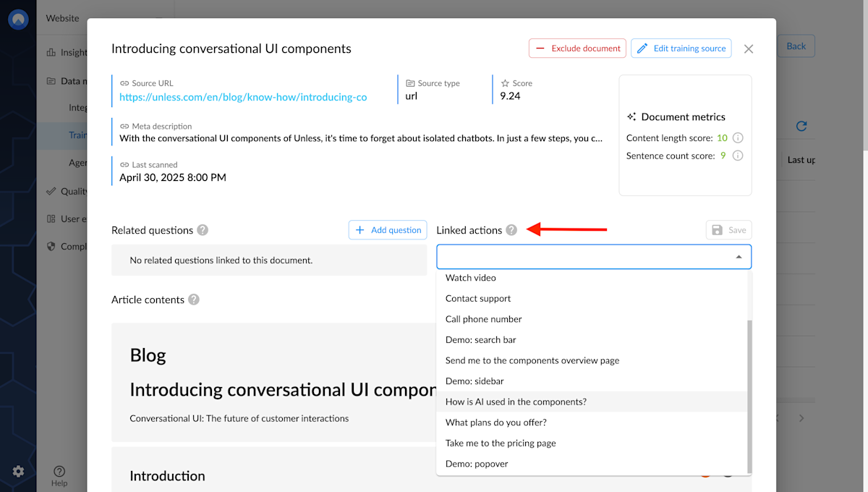Screen dimensions: 868x492
Task: Pick "Take me to the pricing page"
Action: click(x=501, y=443)
